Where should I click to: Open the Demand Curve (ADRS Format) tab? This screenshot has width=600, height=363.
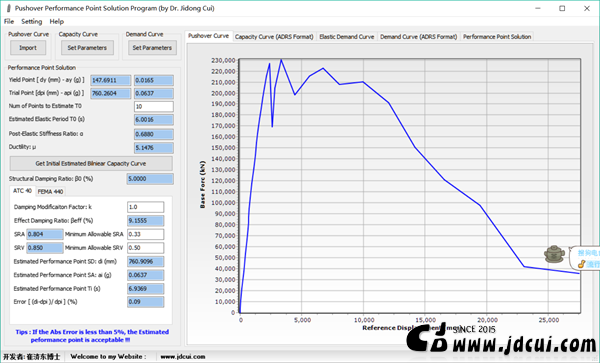coord(419,37)
